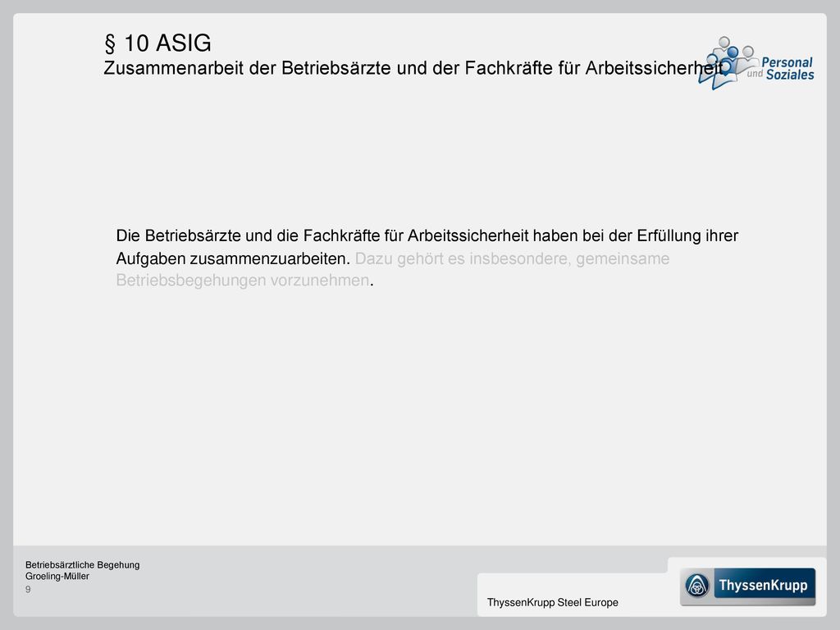Click footer text "Betriebsärztliche Begehung"
The height and width of the screenshot is (630, 840).
[83, 564]
